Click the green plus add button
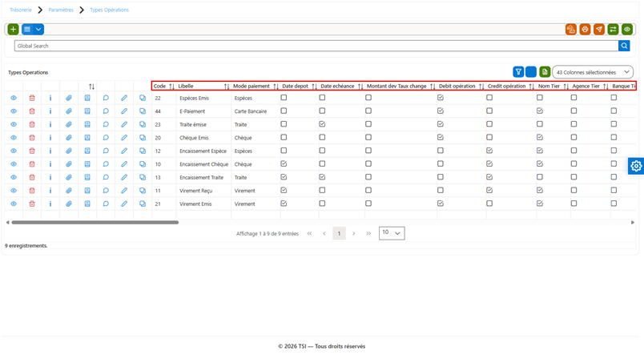Screen dimensions: 644x355 click(13, 29)
